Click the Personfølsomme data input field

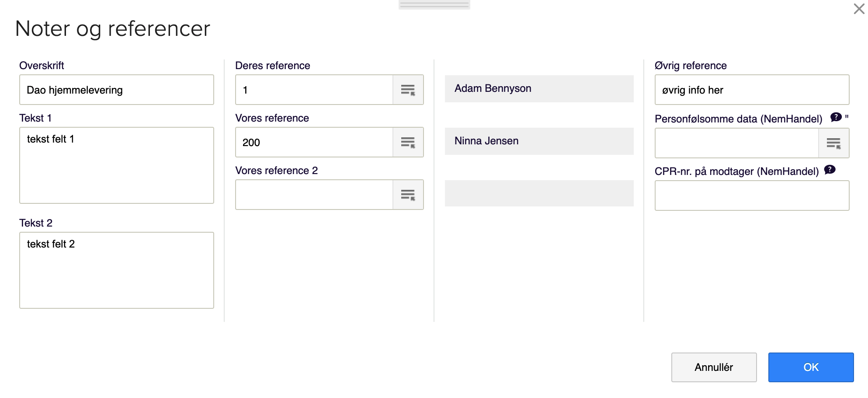(736, 143)
